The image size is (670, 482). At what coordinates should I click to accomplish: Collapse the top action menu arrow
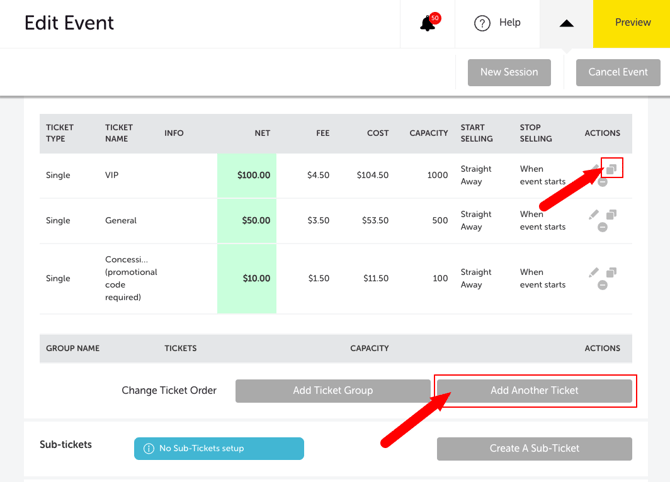(x=566, y=24)
